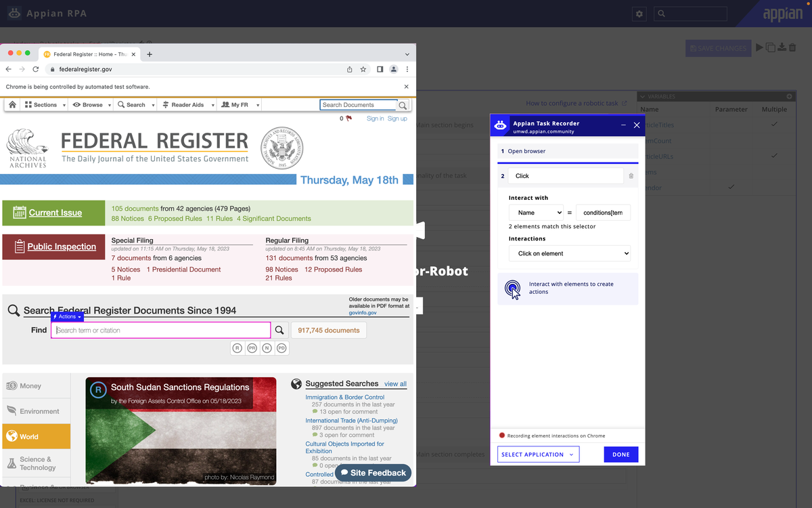Click the Site Feedback button

tap(373, 473)
